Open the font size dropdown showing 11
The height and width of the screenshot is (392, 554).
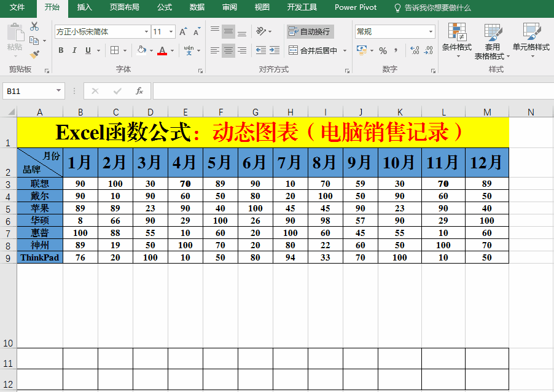171,32
